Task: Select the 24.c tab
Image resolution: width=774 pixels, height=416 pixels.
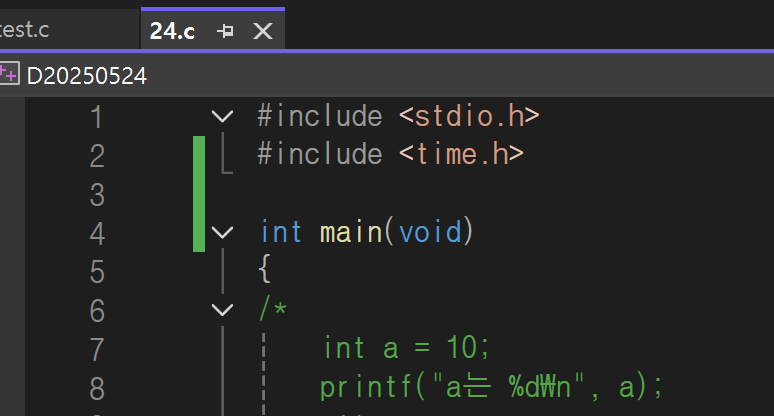Action: pyautogui.click(x=172, y=31)
